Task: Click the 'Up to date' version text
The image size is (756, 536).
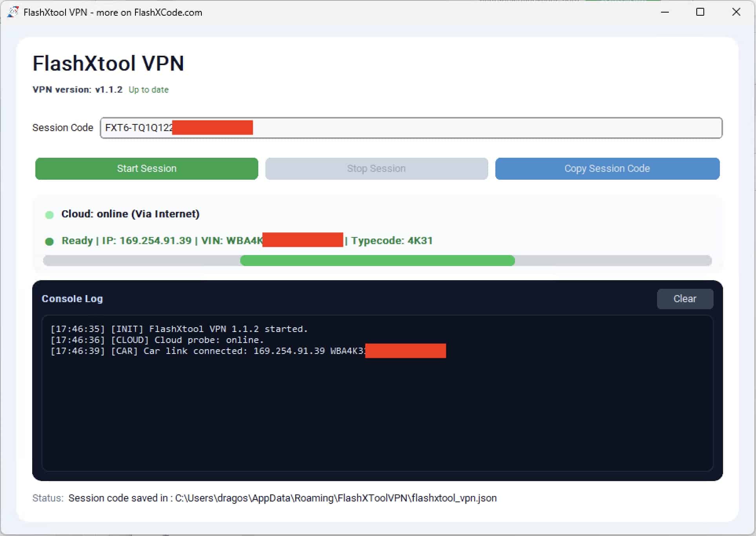Action: click(x=148, y=90)
